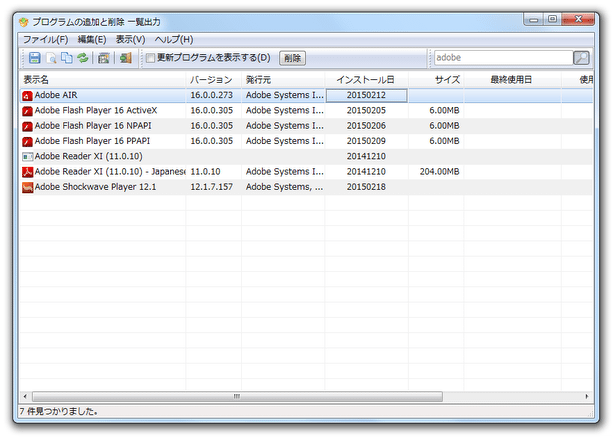Screen dimensions: 613x438
Task: Open the 表示(V) menu
Action: pos(131,39)
